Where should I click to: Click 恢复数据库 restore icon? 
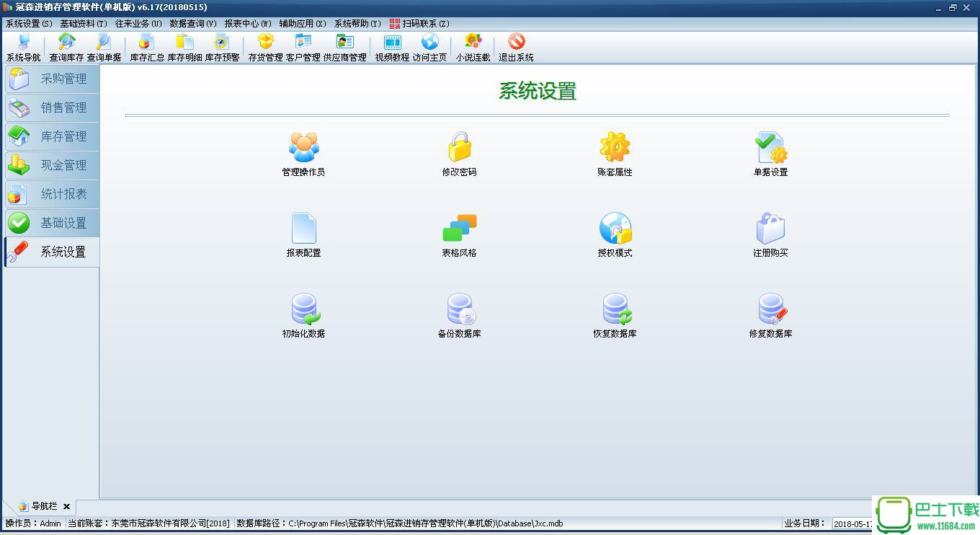point(616,309)
